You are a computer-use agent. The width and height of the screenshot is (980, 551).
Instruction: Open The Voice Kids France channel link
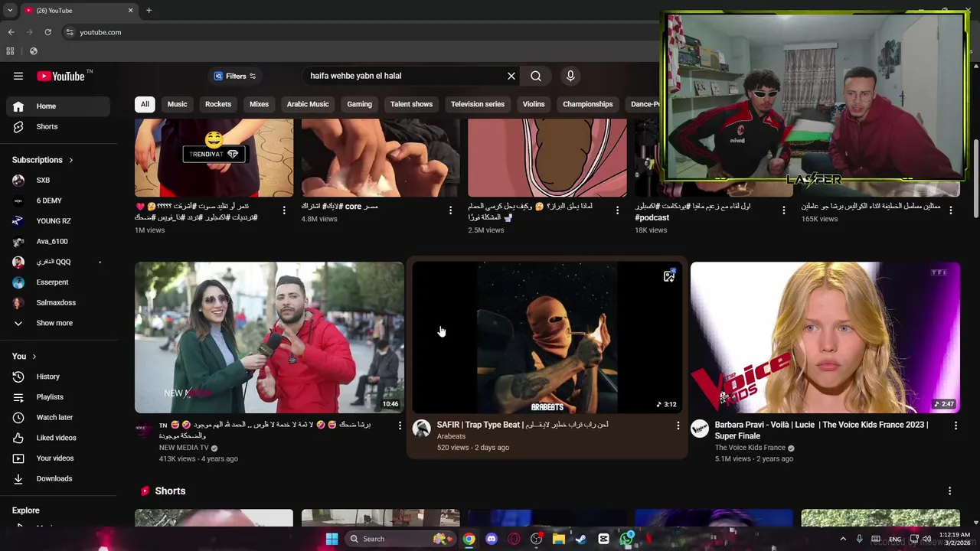point(750,448)
